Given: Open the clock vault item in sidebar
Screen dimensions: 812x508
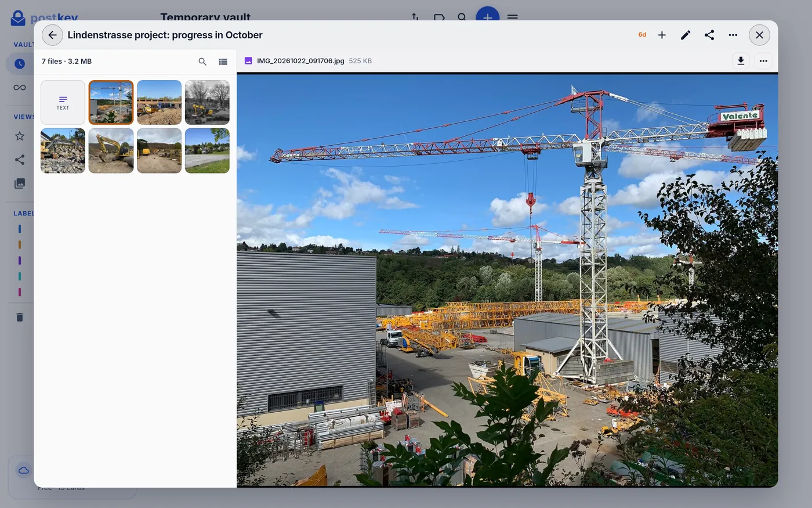Looking at the screenshot, I should [20, 64].
